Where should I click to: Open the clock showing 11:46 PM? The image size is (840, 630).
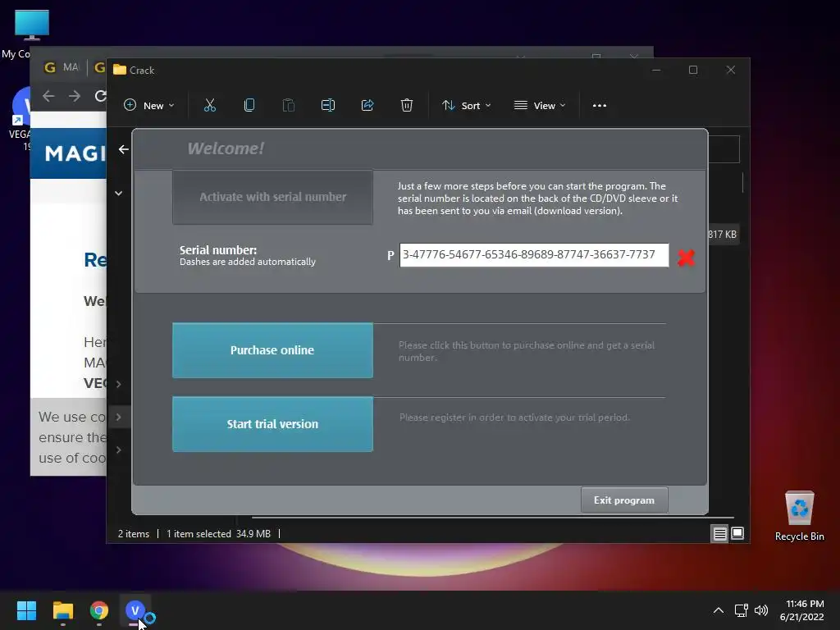click(x=802, y=610)
